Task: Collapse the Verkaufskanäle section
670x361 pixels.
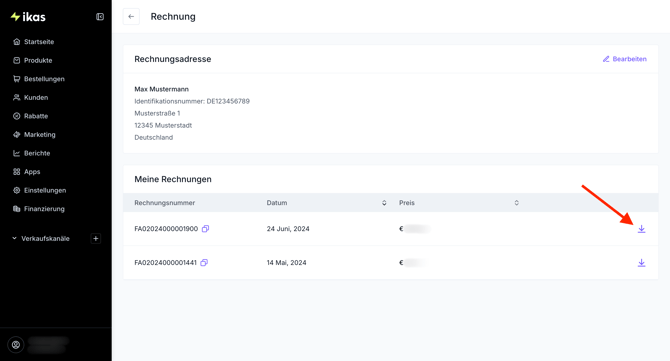Action: (x=14, y=238)
